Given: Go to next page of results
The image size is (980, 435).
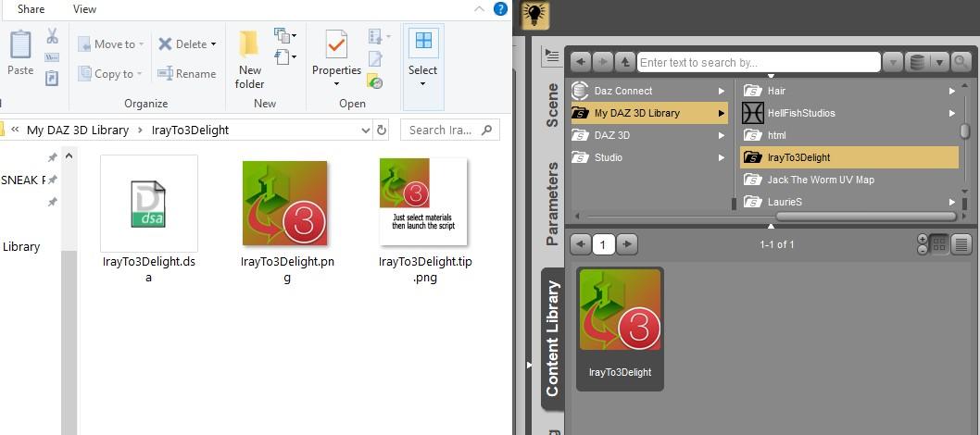Looking at the screenshot, I should 627,244.
